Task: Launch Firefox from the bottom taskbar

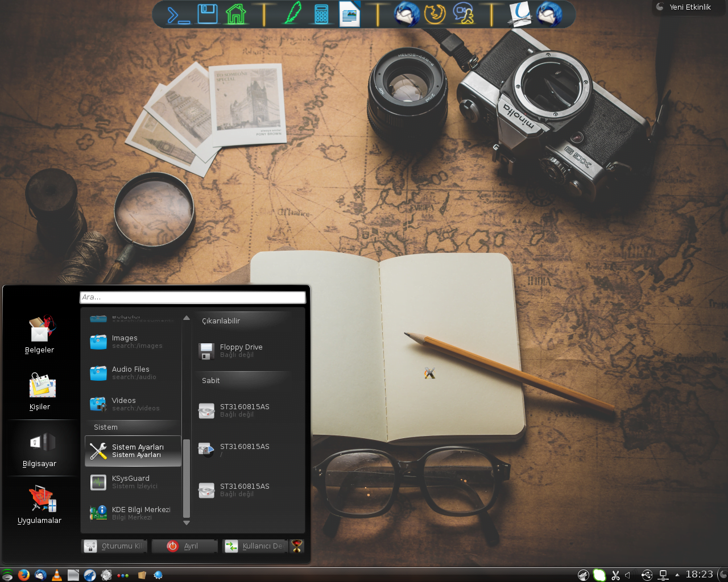Action: pyautogui.click(x=23, y=575)
